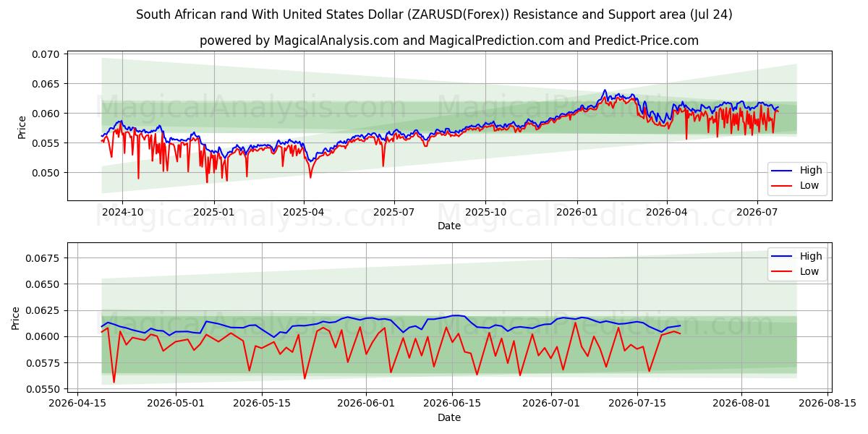
Task: Click the 2026-07-15 date tick label
Action: point(638,404)
